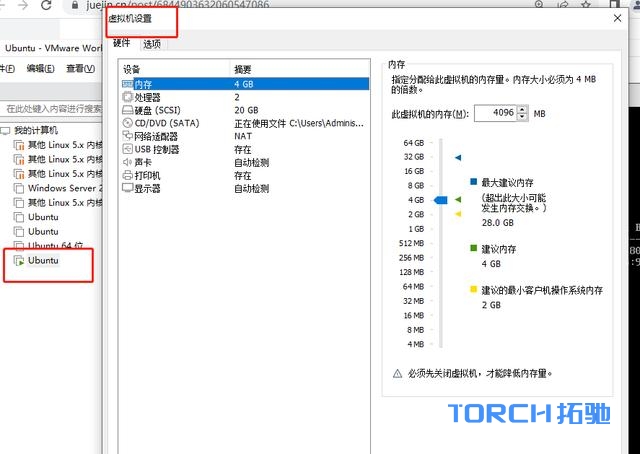640x454 pixels.
Task: Click summary "正在使用文件 C:\Users\Adminis..."
Action: coord(299,123)
